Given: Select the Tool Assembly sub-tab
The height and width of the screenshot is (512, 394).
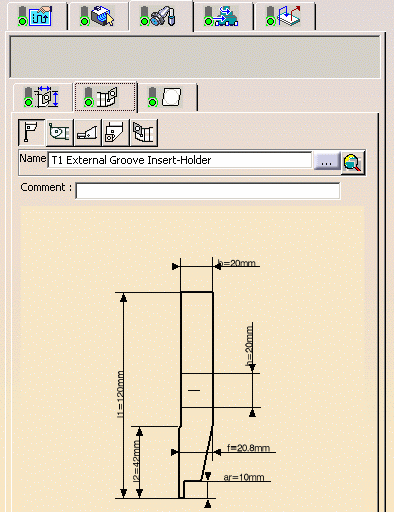Looking at the screenshot, I should pyautogui.click(x=43, y=97).
